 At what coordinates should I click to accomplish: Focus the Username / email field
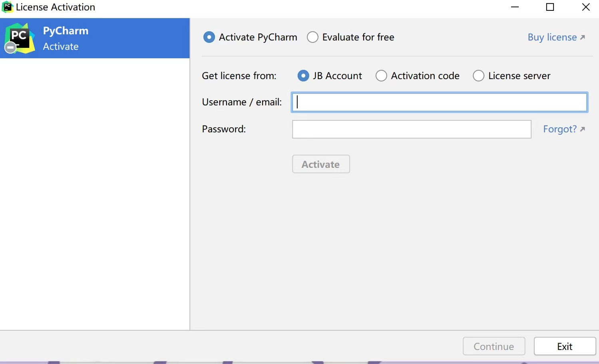coord(440,102)
